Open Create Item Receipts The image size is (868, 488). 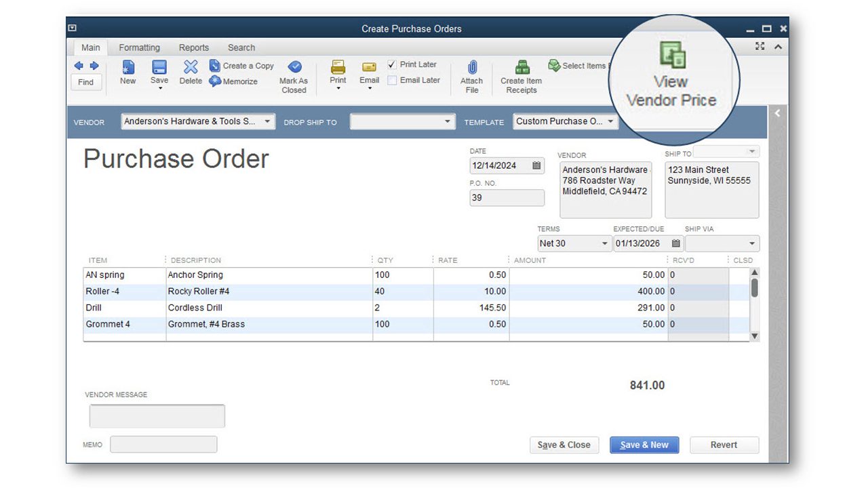tap(521, 68)
